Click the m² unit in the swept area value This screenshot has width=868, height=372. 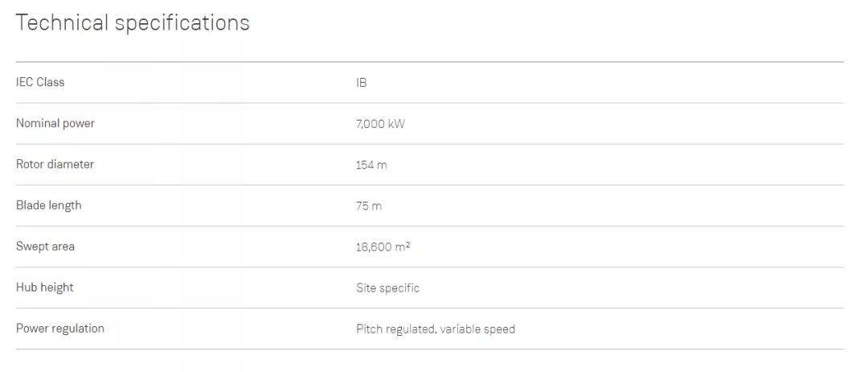click(x=402, y=247)
